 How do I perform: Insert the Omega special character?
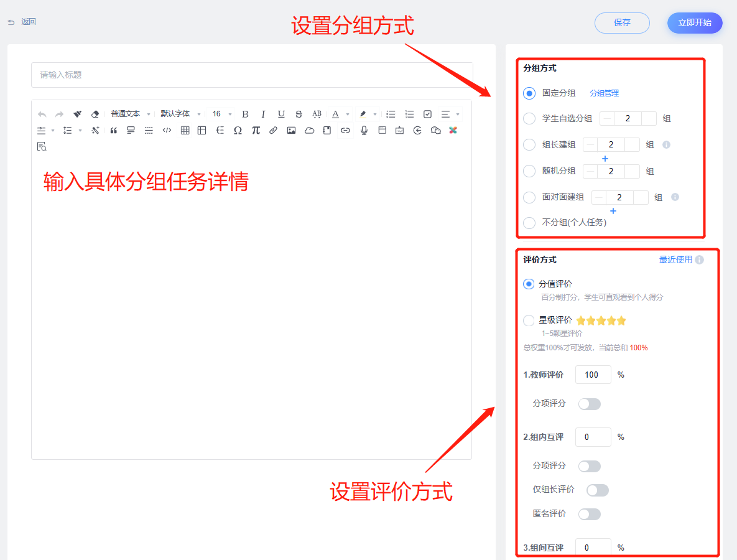click(x=238, y=130)
